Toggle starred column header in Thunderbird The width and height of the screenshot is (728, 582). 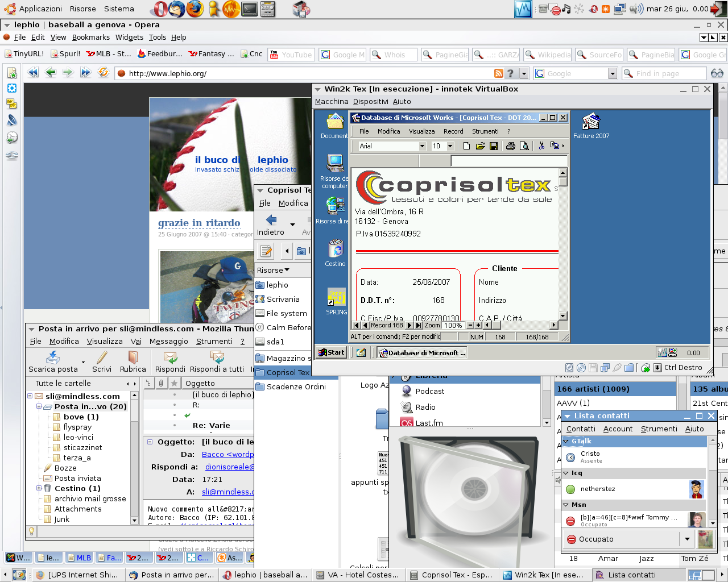[x=175, y=383]
